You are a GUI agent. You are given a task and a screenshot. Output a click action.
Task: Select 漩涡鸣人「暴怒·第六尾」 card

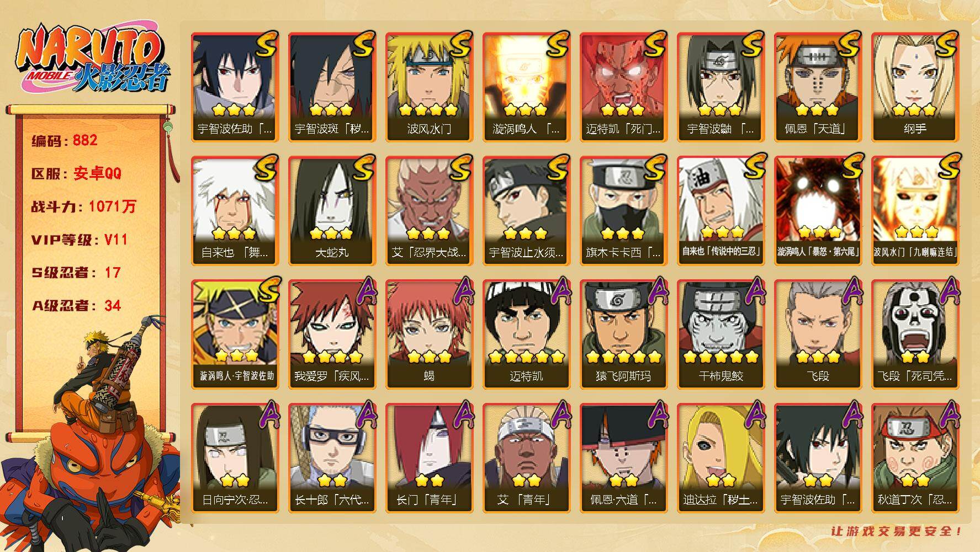pos(818,211)
